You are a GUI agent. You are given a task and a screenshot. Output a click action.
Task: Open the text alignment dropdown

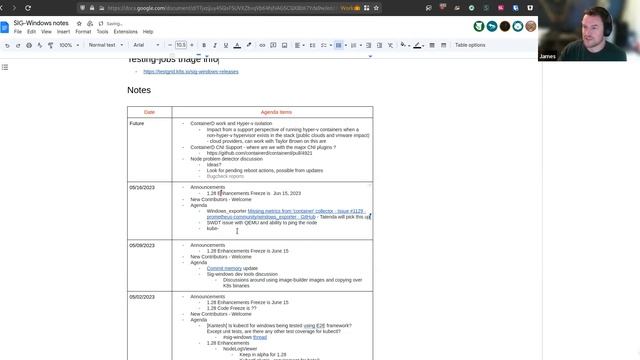(x=300, y=45)
